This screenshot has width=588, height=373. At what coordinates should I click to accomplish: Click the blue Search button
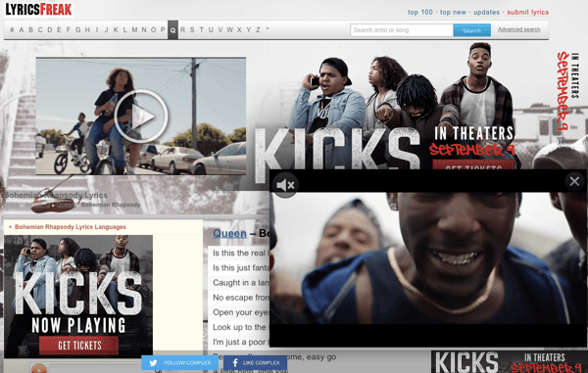coord(471,30)
